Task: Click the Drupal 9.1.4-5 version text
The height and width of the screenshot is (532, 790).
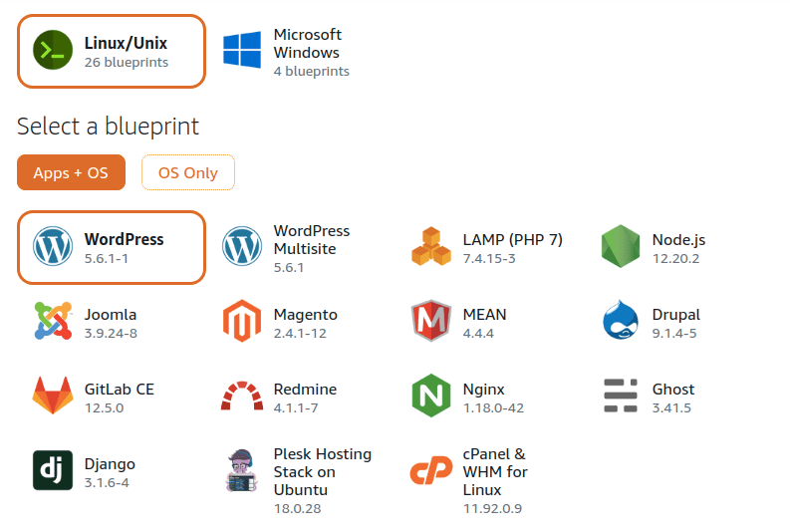Action: pyautogui.click(x=674, y=333)
